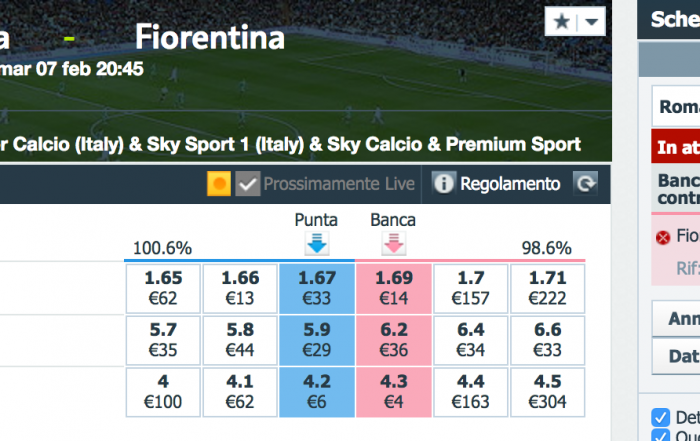Open the Regolamento link

tap(510, 184)
